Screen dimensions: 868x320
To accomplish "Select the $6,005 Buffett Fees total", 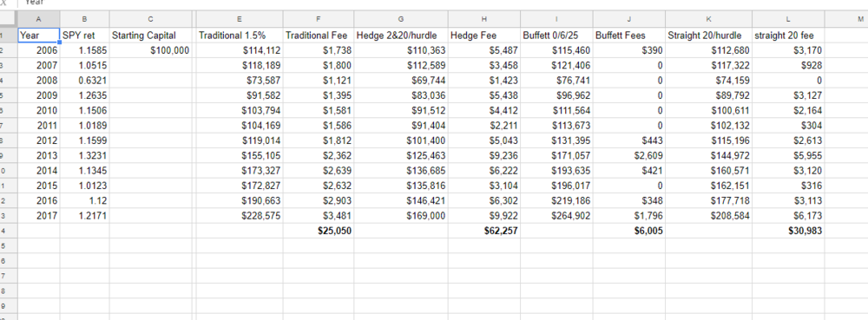I will click(x=628, y=231).
